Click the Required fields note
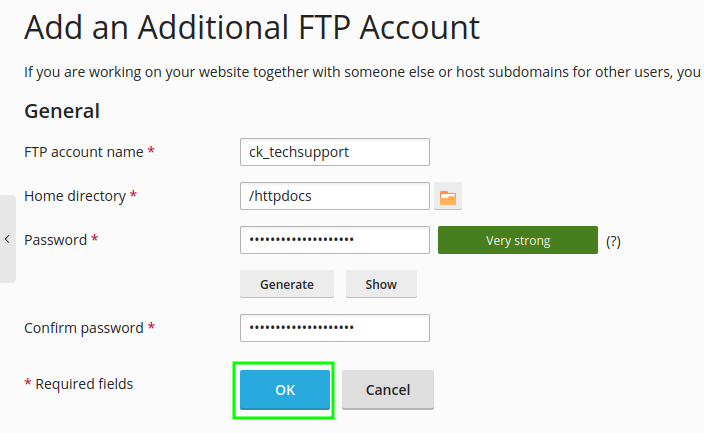Viewport: 704px width, 433px height. click(x=78, y=384)
